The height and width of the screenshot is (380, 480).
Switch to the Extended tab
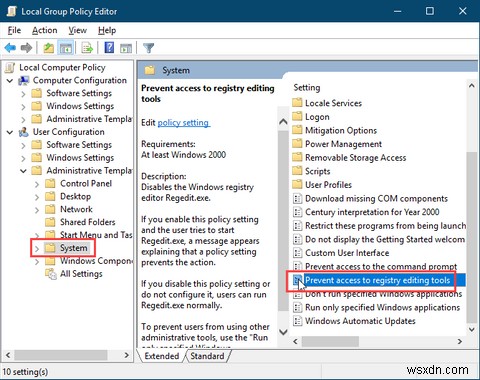(x=162, y=356)
